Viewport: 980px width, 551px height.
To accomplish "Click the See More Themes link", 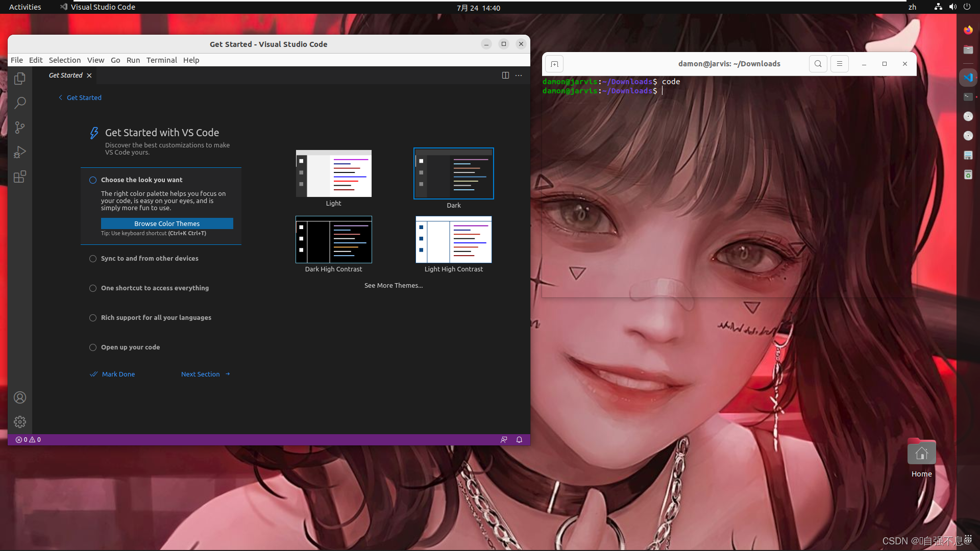I will pos(394,286).
